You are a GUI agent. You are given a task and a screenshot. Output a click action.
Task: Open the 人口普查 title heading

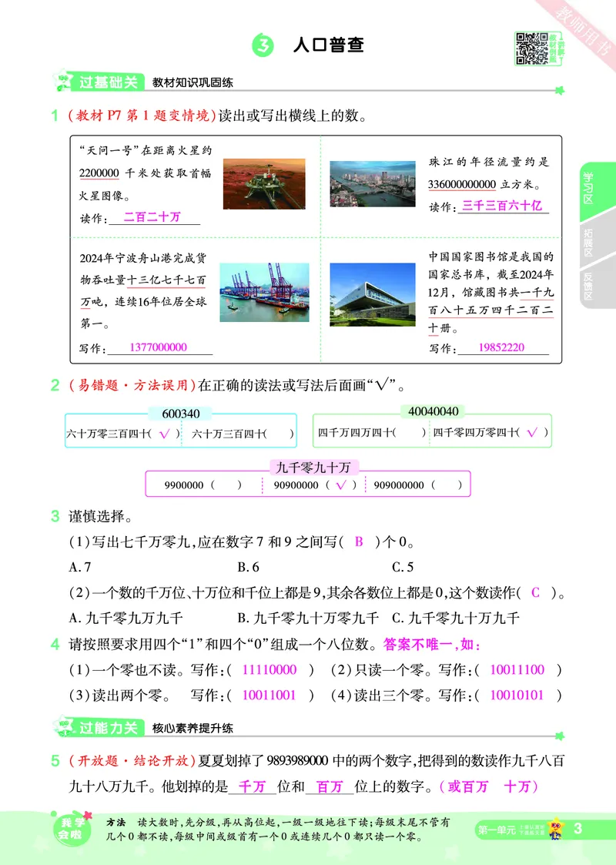pyautogui.click(x=330, y=44)
